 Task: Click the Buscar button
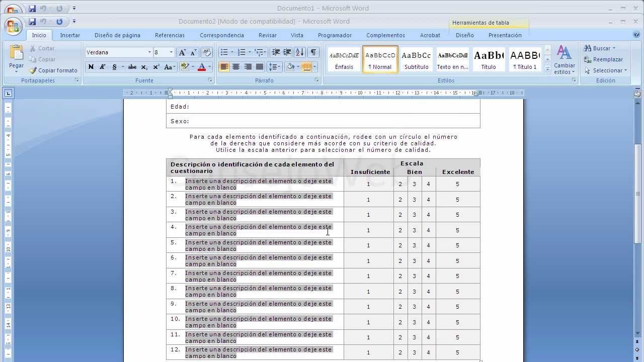[600, 48]
